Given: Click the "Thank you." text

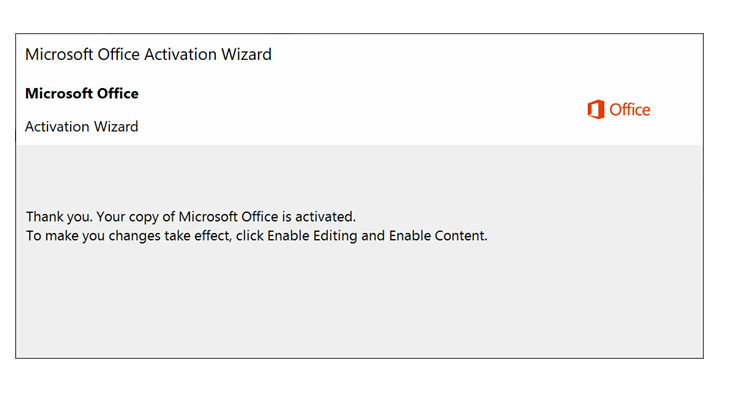Looking at the screenshot, I should tap(59, 217).
